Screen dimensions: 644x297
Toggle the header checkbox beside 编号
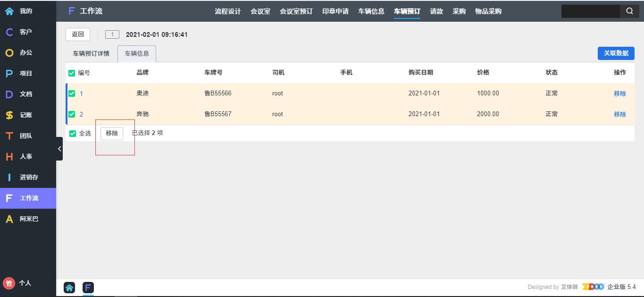pyautogui.click(x=72, y=73)
